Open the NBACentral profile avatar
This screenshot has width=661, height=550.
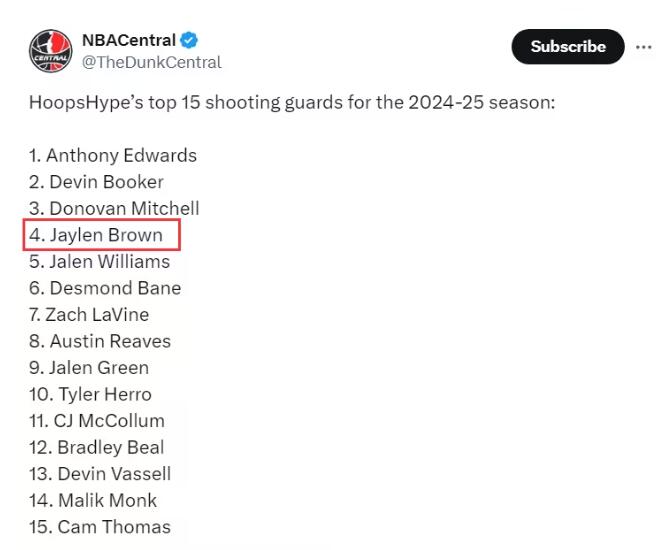click(51, 51)
